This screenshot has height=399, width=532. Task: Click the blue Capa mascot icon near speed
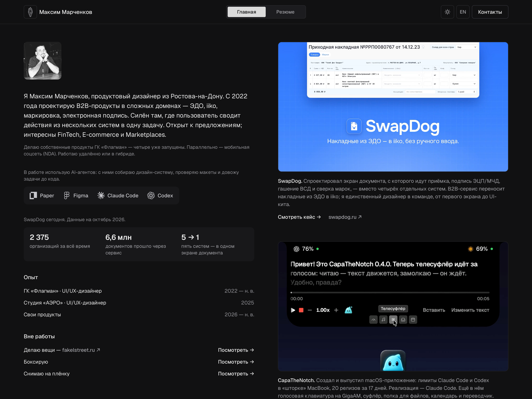(x=348, y=310)
